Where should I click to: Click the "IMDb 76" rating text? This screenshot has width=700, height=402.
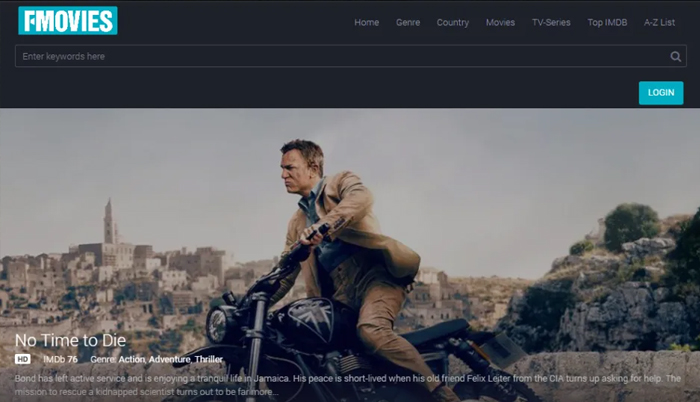pyautogui.click(x=60, y=359)
